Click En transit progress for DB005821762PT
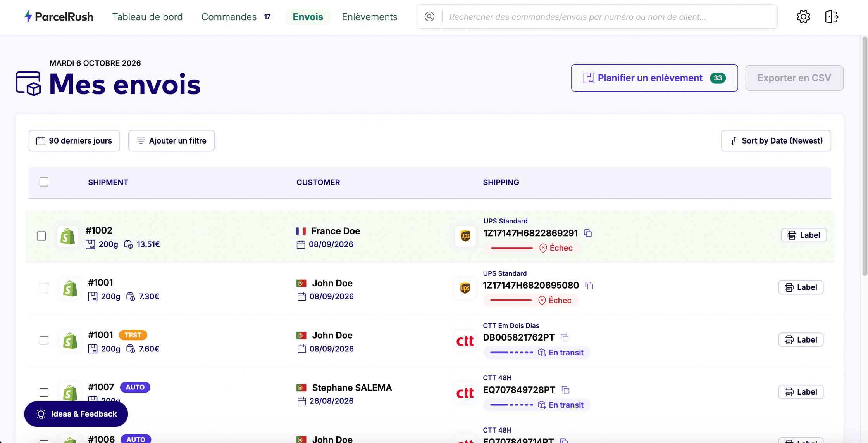This screenshot has height=443, width=868. click(x=537, y=353)
